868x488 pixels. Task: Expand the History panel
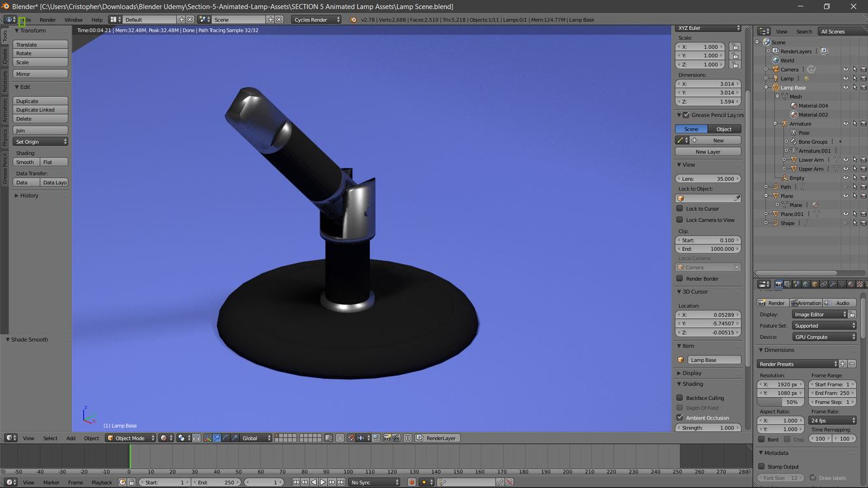29,195
